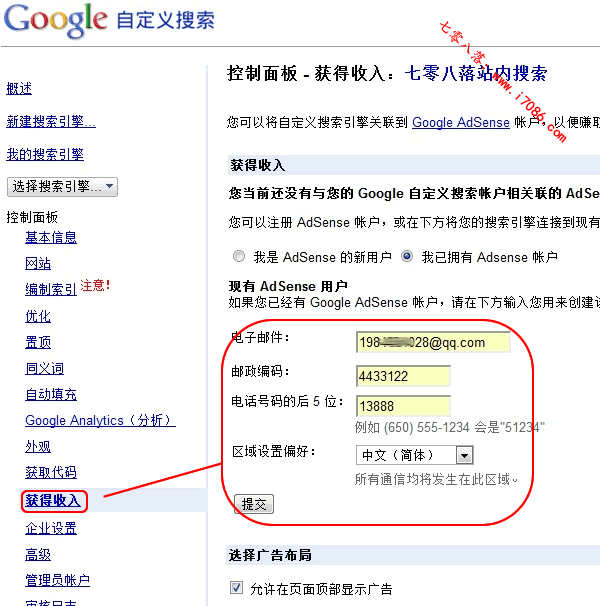Select the 我已拥有 Adsense 帐户 radio button
The image size is (600, 606).
tap(407, 256)
